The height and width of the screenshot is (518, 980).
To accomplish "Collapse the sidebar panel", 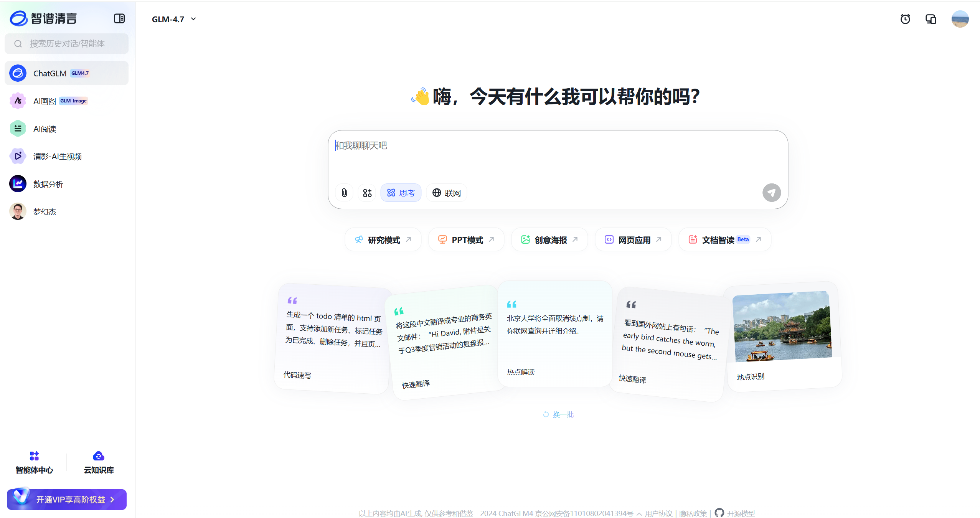I will tap(119, 18).
